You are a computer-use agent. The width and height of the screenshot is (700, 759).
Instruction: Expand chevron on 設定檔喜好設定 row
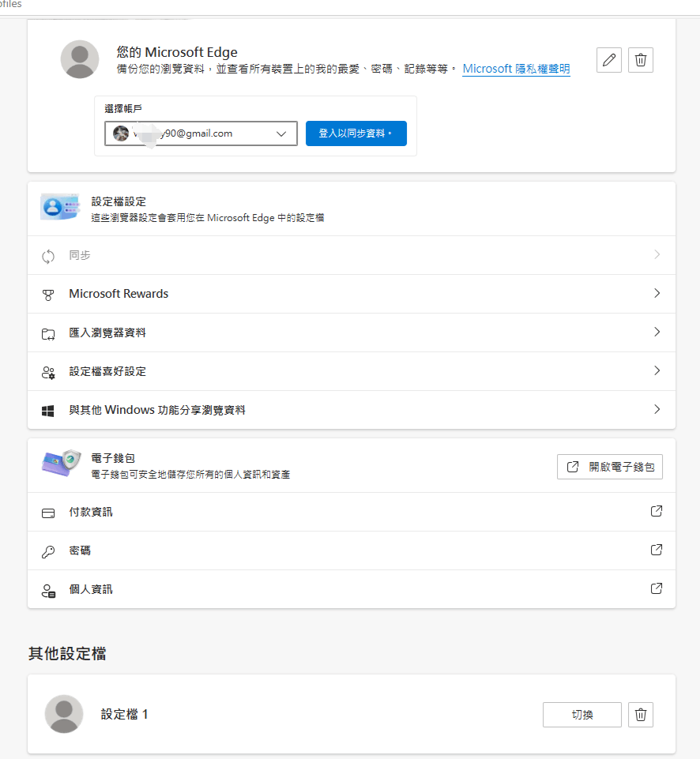coord(657,370)
